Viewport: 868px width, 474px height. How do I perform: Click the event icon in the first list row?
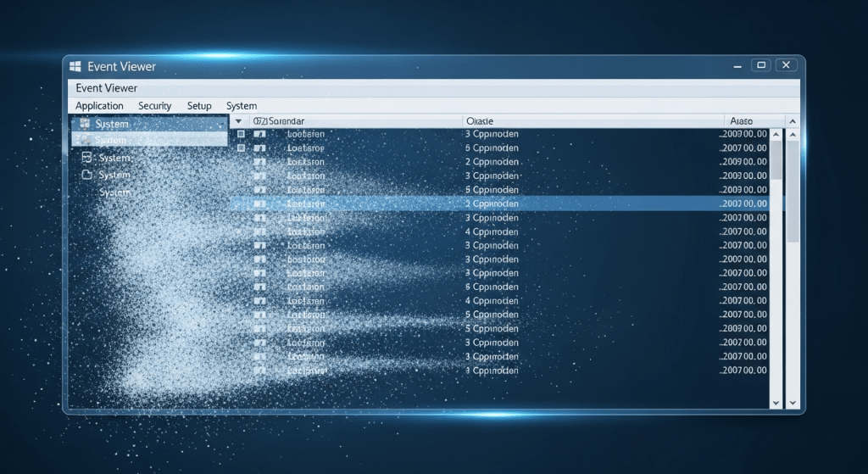pos(259,134)
